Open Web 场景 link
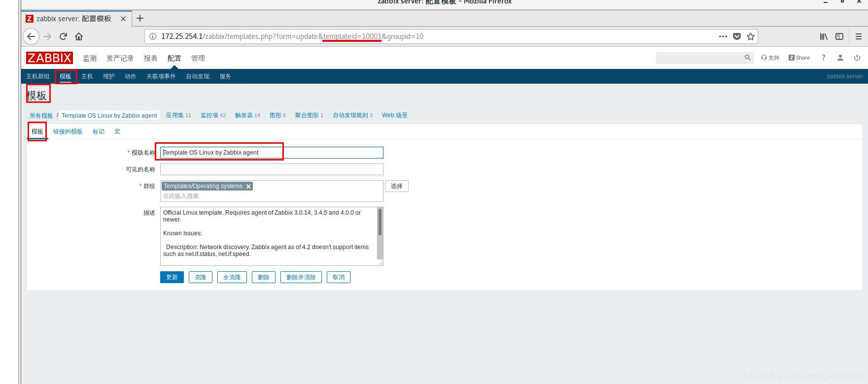This screenshot has width=868, height=384. point(394,115)
